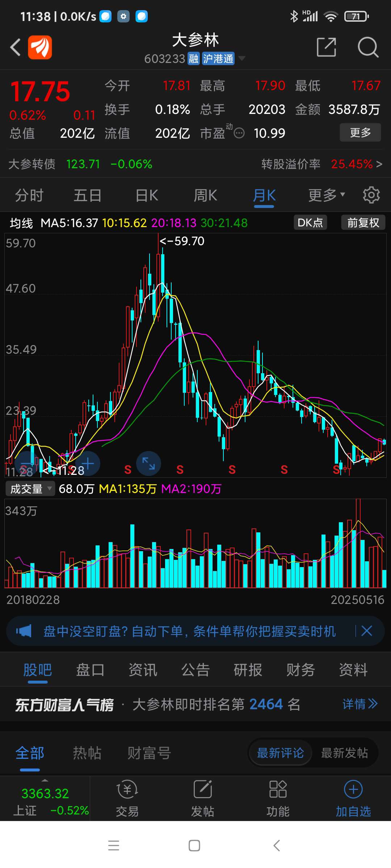Tap 加自选 add to watchlist icon
391x868 pixels.
(353, 799)
